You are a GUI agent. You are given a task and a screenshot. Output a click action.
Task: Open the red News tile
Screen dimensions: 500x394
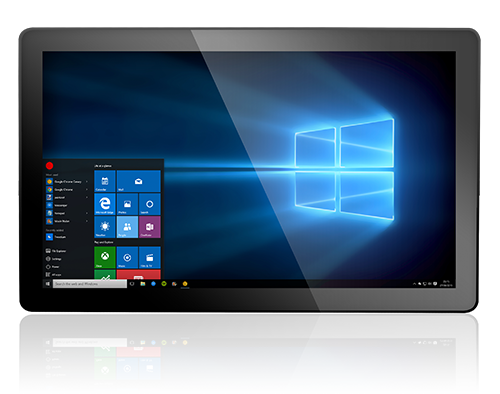pyautogui.click(x=139, y=275)
